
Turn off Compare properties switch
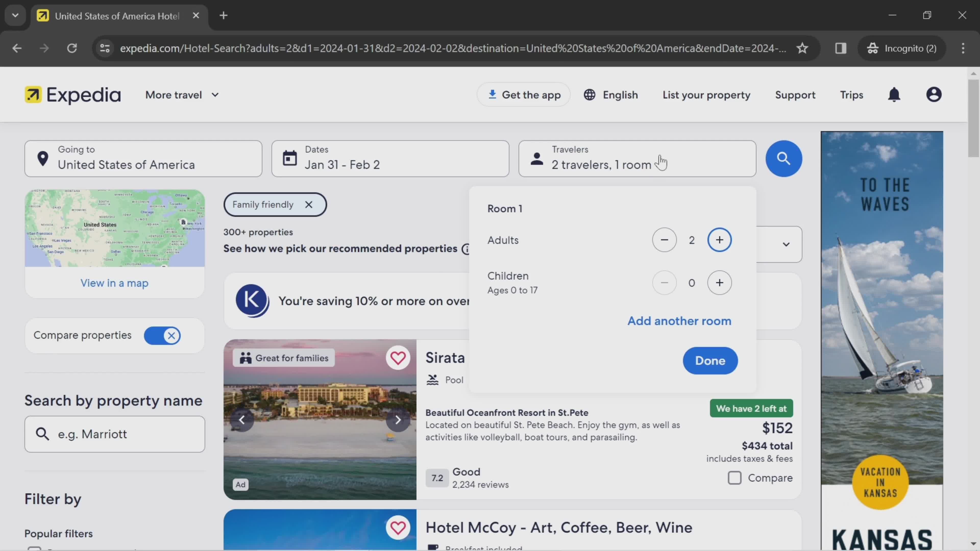(x=163, y=335)
